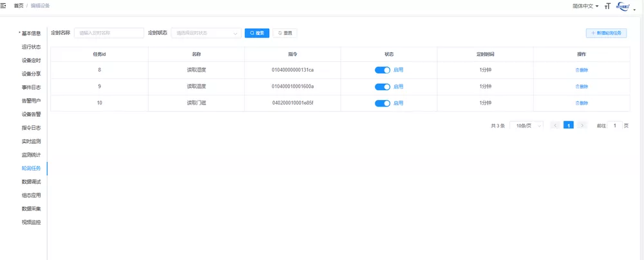Toggle the status switch for task 9
This screenshot has width=644, height=260.
383,86
